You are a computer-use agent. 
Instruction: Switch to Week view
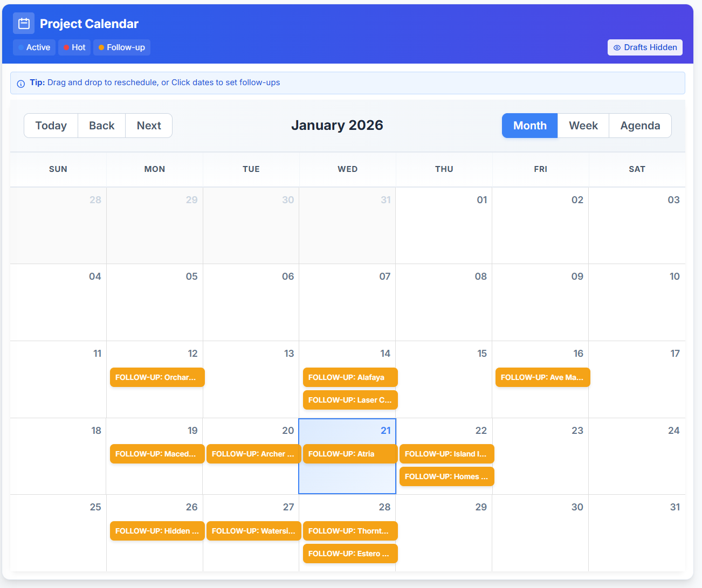coord(583,126)
